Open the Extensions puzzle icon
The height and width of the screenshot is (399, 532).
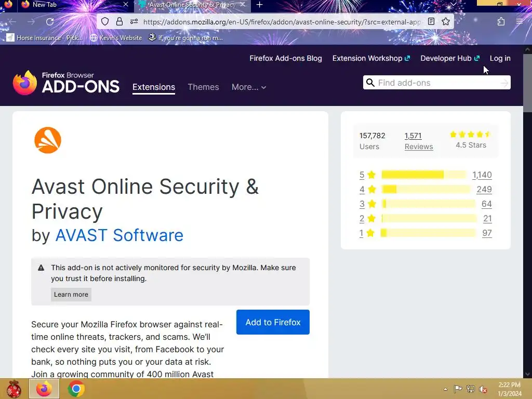(501, 22)
